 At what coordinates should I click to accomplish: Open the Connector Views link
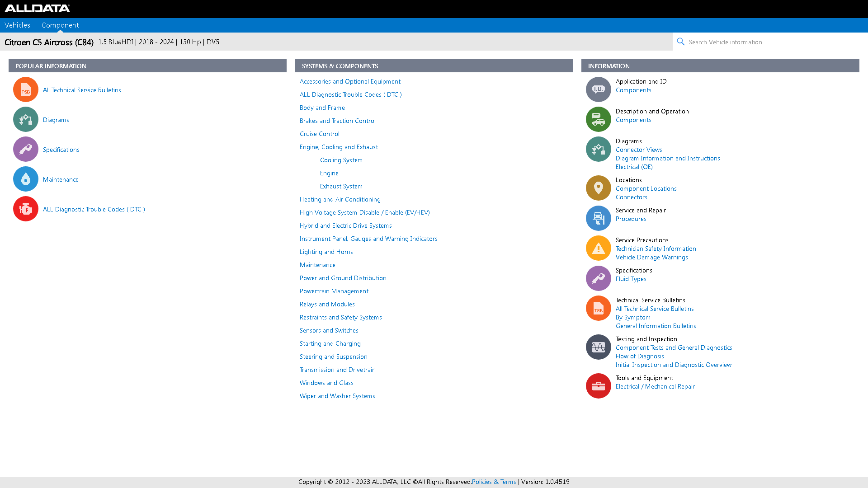639,150
